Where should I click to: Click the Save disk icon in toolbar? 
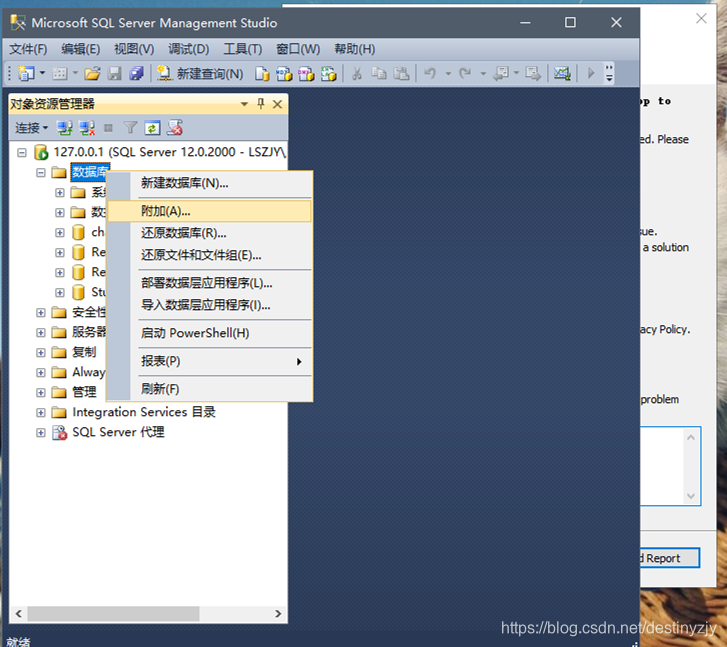coord(115,73)
